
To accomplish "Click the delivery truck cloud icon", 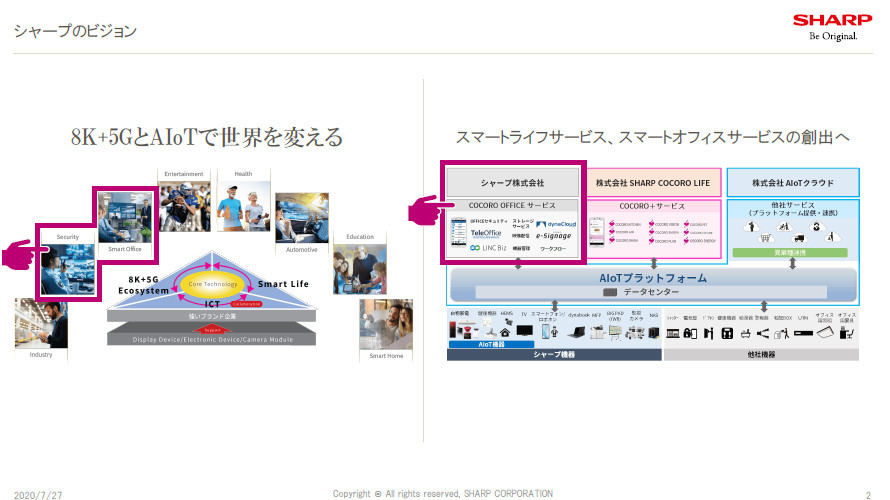I will pos(800,238).
